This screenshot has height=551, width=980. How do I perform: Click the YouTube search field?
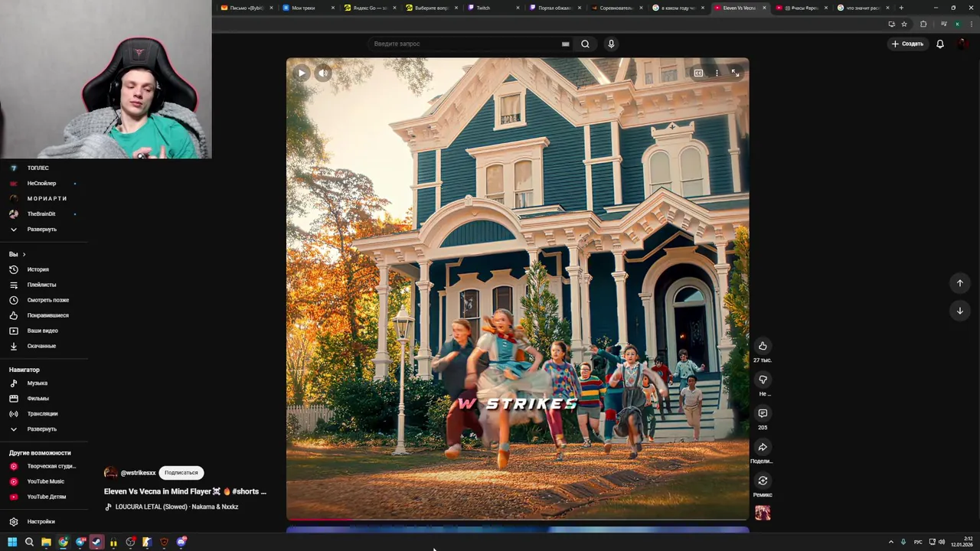465,44
